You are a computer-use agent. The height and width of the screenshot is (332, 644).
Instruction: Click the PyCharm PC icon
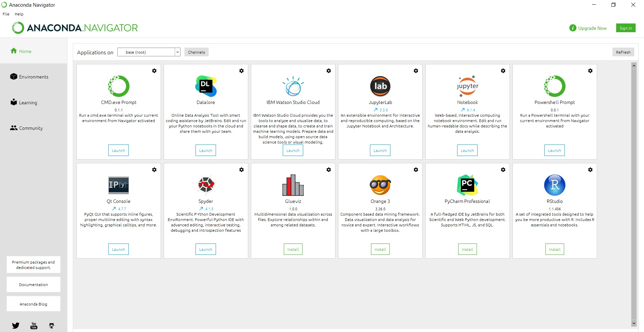(x=468, y=185)
